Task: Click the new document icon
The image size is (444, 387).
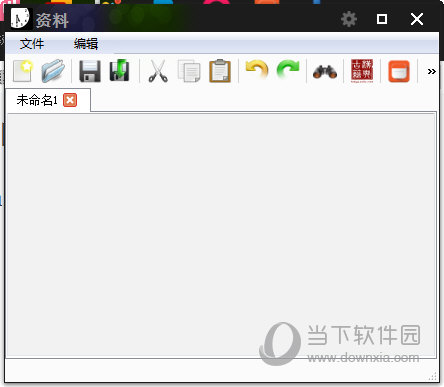Action: pos(23,71)
